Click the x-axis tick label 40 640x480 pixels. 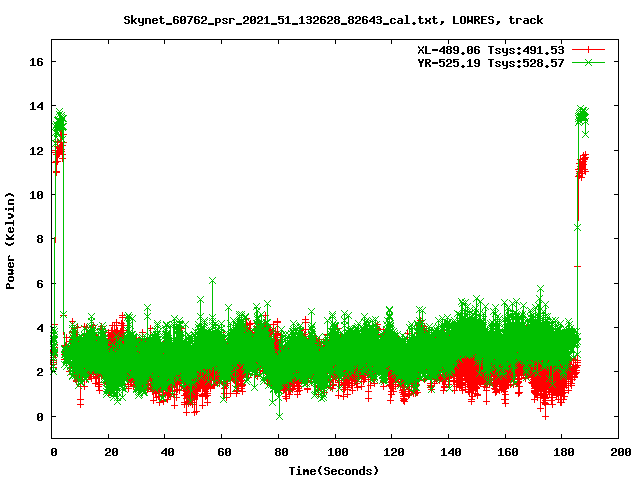tap(167, 452)
